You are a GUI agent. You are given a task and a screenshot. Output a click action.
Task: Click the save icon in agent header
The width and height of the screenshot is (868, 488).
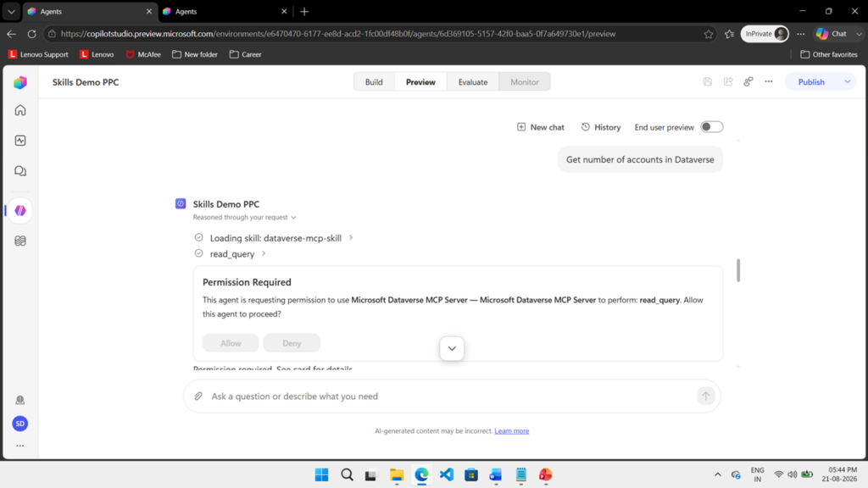[x=708, y=82]
